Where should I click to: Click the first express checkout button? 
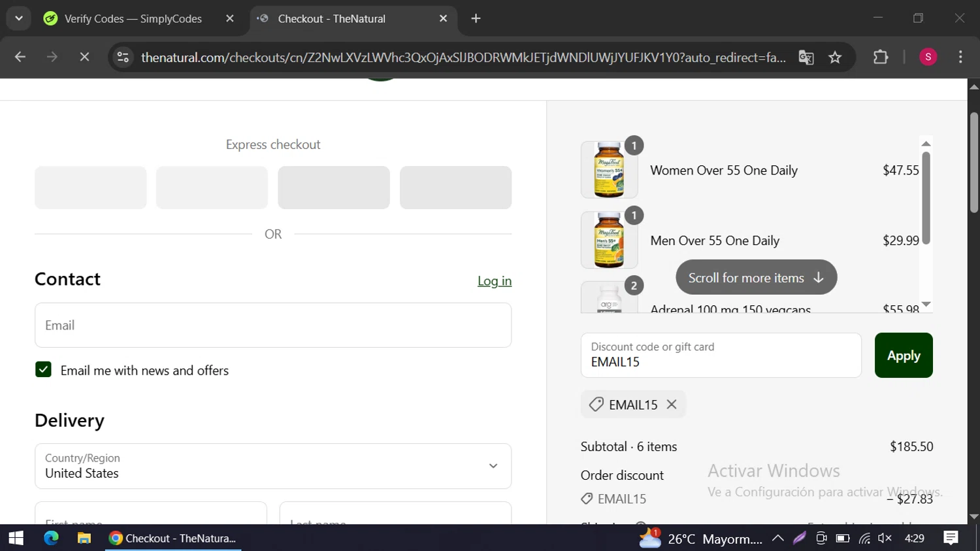91,188
